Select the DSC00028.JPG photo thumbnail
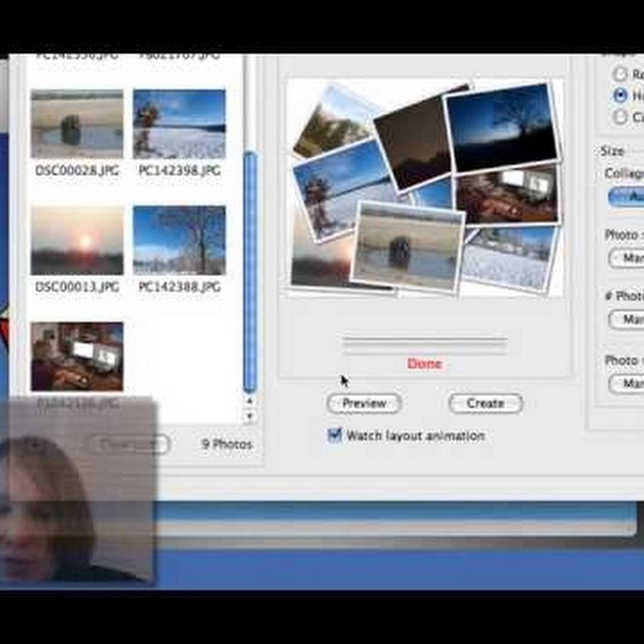 click(x=77, y=124)
